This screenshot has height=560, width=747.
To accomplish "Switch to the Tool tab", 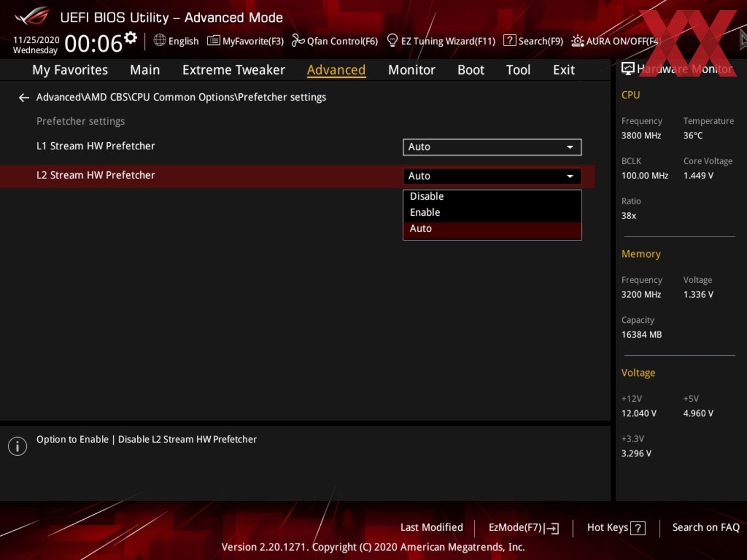I will (518, 70).
